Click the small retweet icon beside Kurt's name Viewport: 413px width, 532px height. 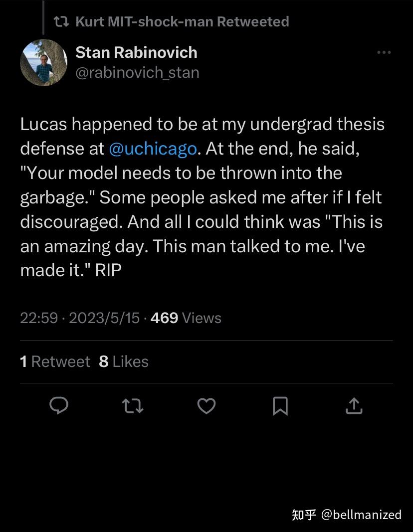(61, 21)
